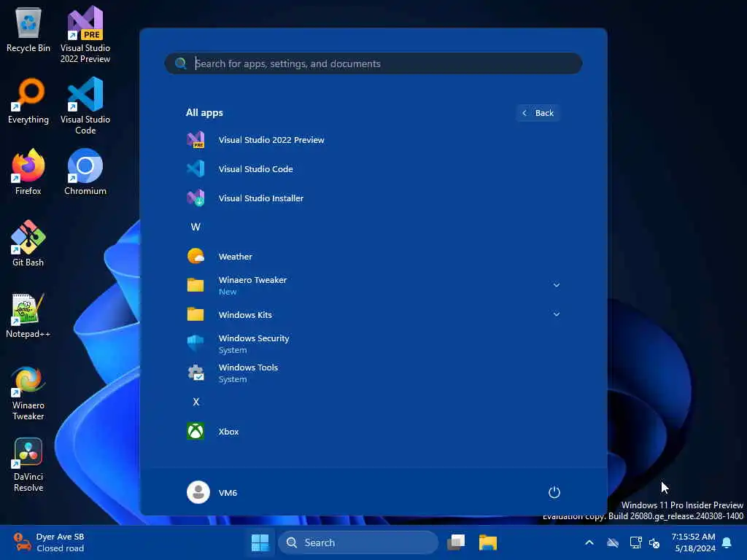747x560 pixels.
Task: Click the Start button on the taskbar
Action: pyautogui.click(x=260, y=542)
